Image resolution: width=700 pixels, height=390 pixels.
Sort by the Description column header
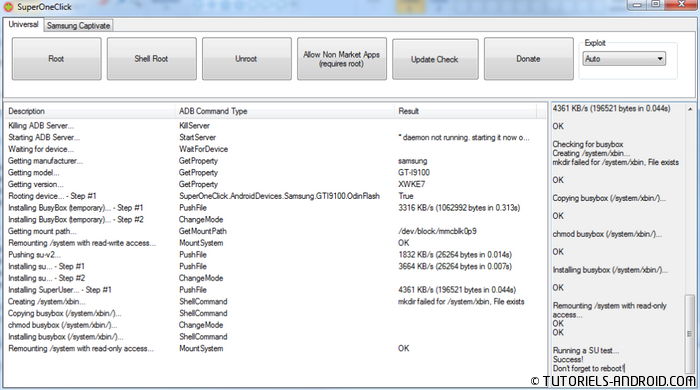[91, 111]
